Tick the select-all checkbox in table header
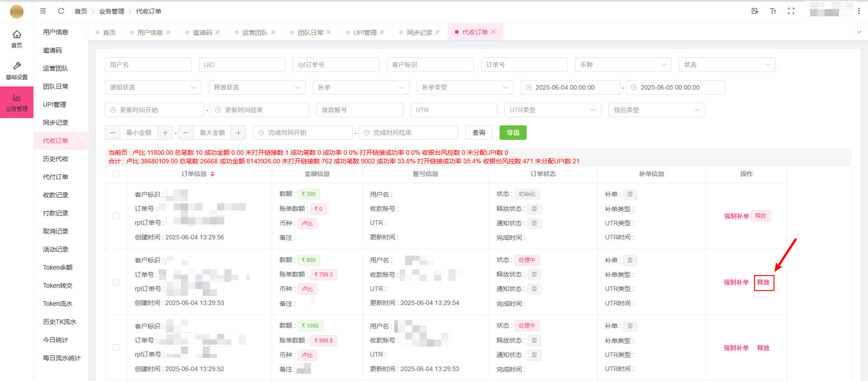 pyautogui.click(x=116, y=174)
